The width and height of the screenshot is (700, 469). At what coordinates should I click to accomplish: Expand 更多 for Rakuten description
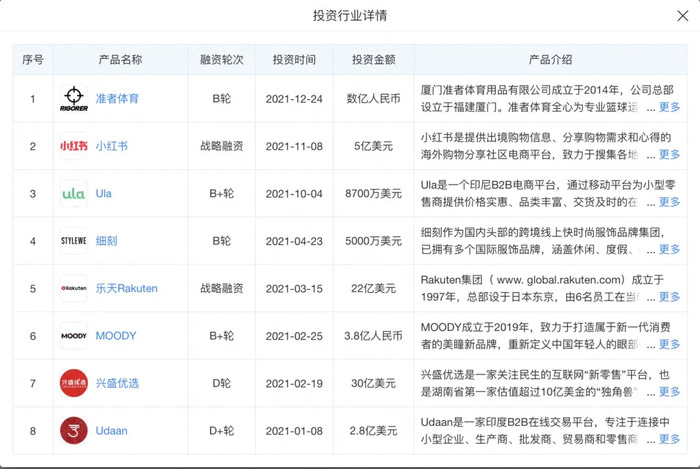pyautogui.click(x=669, y=297)
